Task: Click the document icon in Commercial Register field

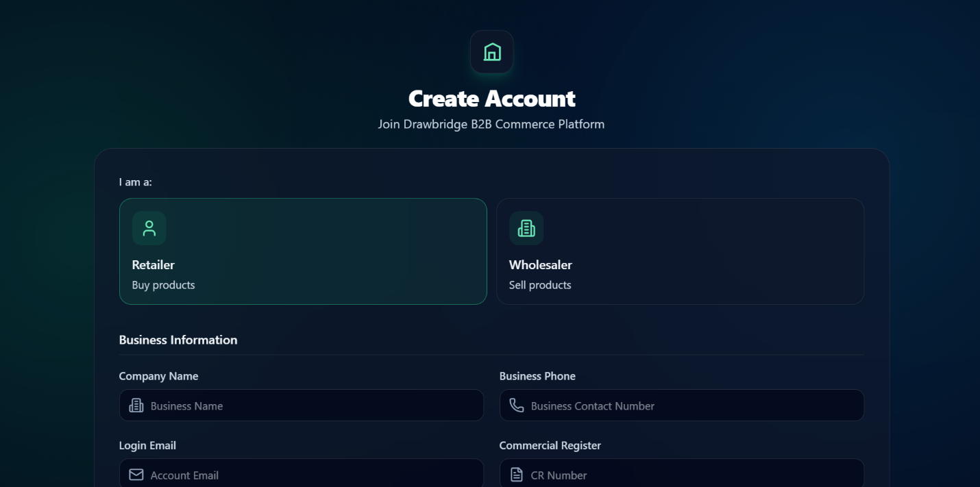Action: click(517, 475)
